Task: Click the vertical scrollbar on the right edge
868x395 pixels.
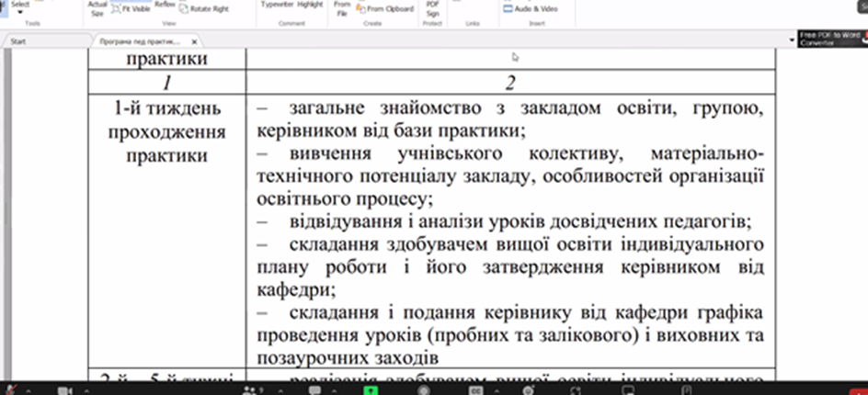Action: coord(861,211)
